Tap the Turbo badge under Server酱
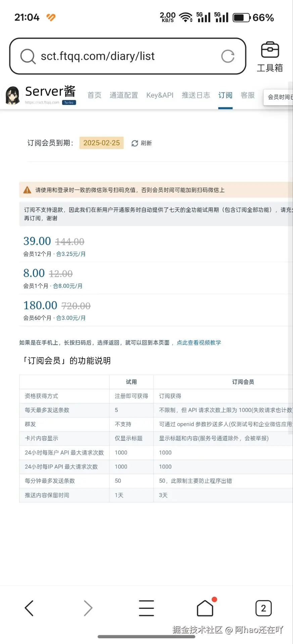Image resolution: width=293 pixels, height=644 pixels. tap(69, 103)
